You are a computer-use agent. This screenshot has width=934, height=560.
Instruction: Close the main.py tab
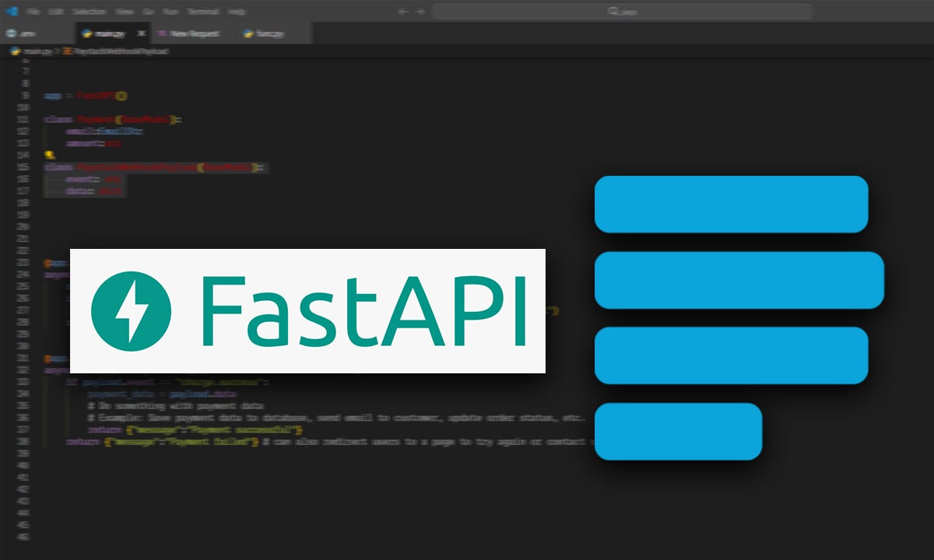point(141,33)
